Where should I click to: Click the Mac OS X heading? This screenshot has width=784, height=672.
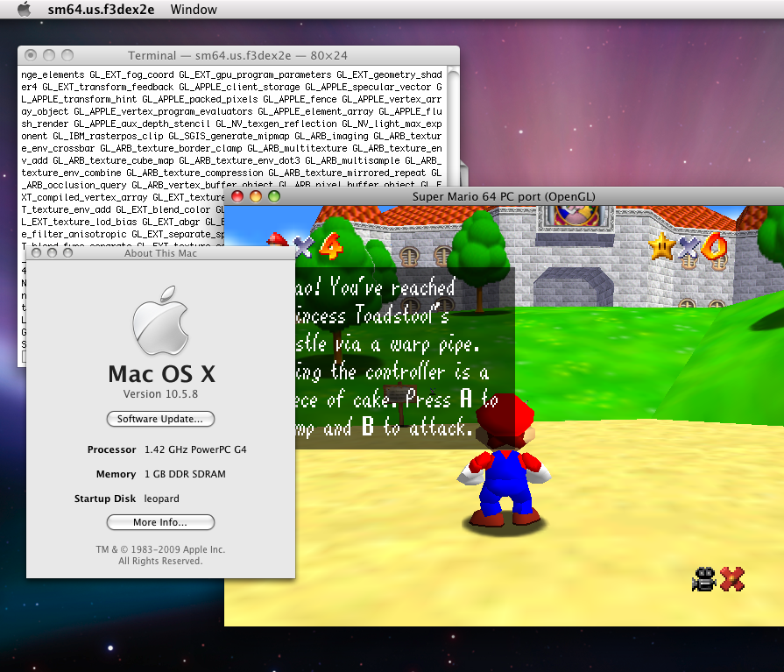point(161,374)
